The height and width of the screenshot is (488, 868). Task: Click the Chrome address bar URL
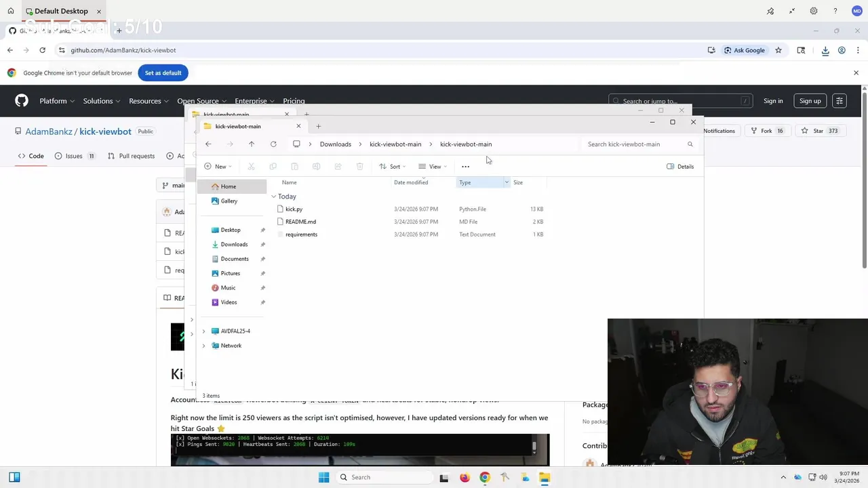(x=123, y=50)
